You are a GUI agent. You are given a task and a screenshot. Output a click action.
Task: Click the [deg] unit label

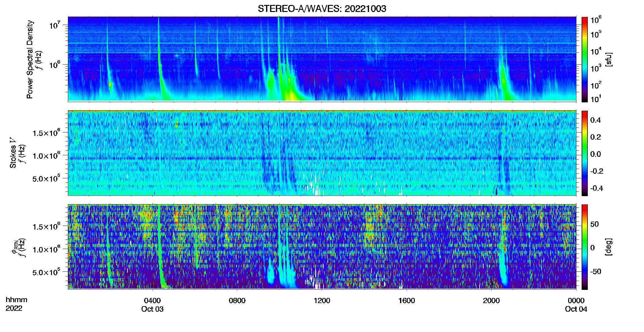(609, 247)
